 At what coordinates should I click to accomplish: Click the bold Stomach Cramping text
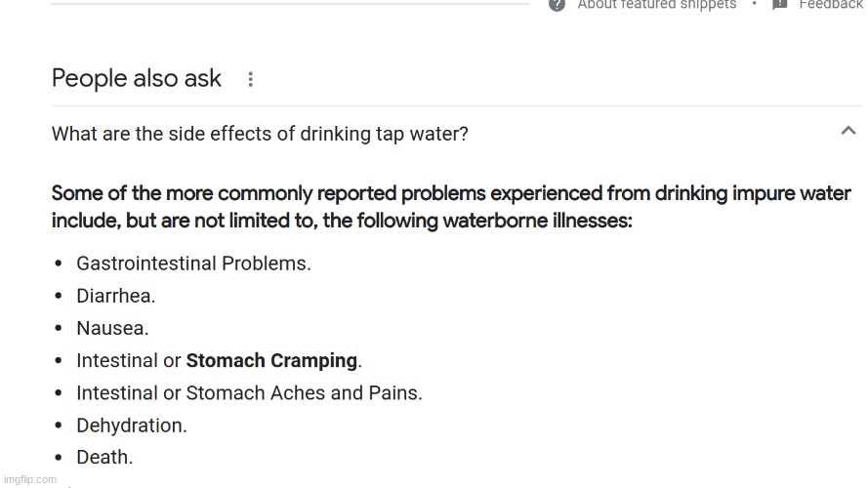271,361
